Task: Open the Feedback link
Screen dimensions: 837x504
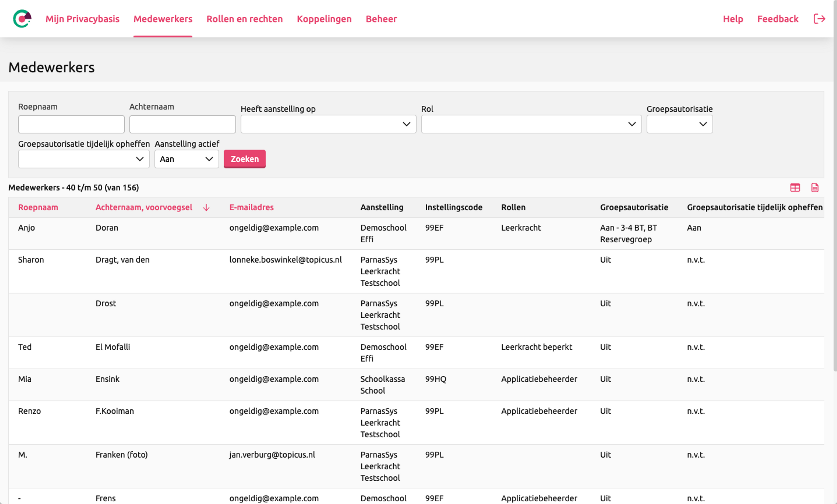Action: [x=777, y=19]
